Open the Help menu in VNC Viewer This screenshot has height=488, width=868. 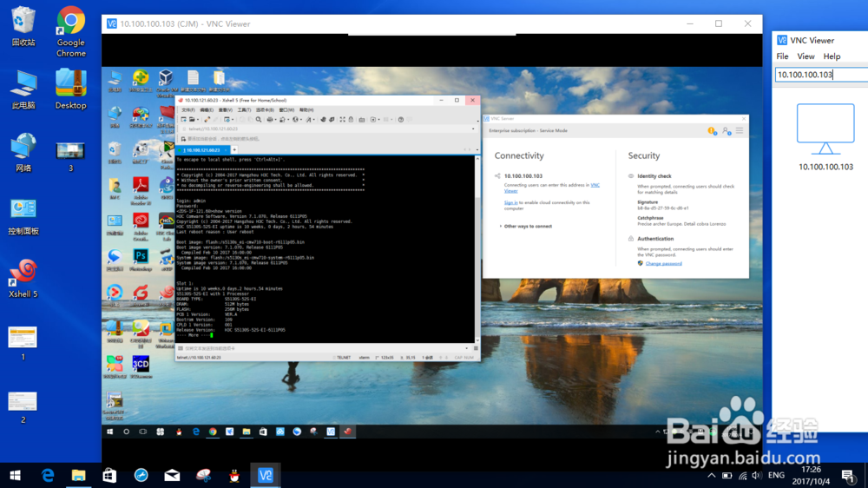(x=832, y=56)
